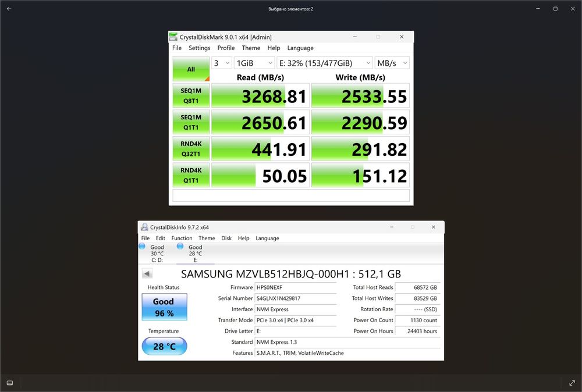Viewport: 582px width, 392px height.
Task: Click the Interface value NVM Express
Action: (x=296, y=309)
